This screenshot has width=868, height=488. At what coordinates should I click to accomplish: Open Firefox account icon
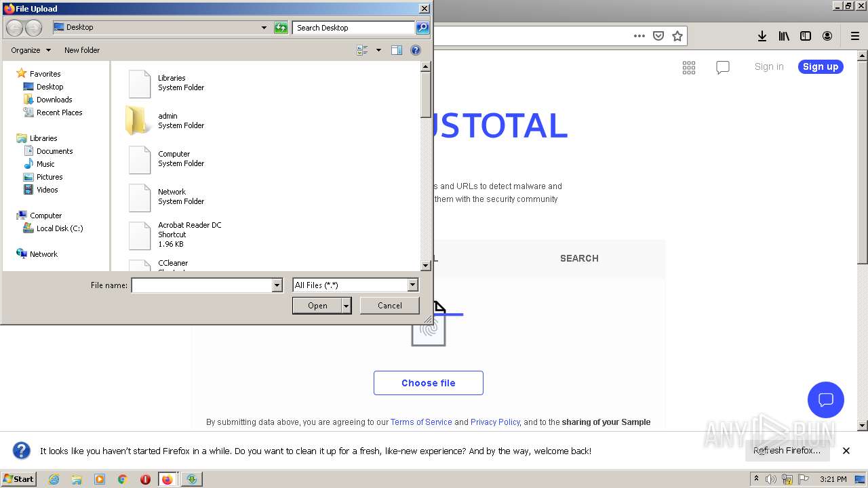(x=827, y=36)
